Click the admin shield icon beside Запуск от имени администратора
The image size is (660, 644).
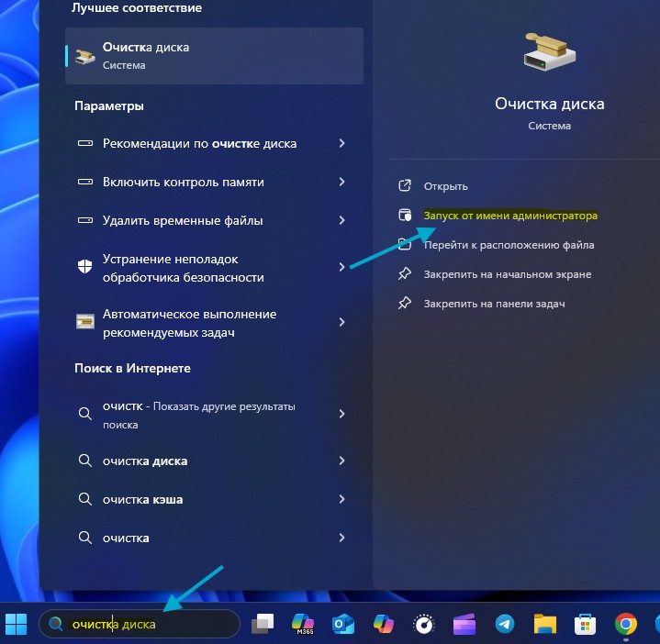[x=405, y=215]
